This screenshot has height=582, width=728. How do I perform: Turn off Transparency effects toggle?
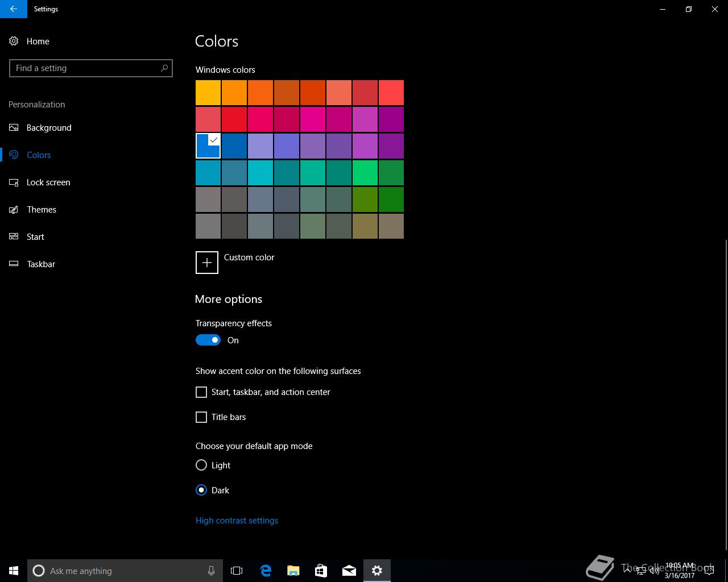click(208, 340)
